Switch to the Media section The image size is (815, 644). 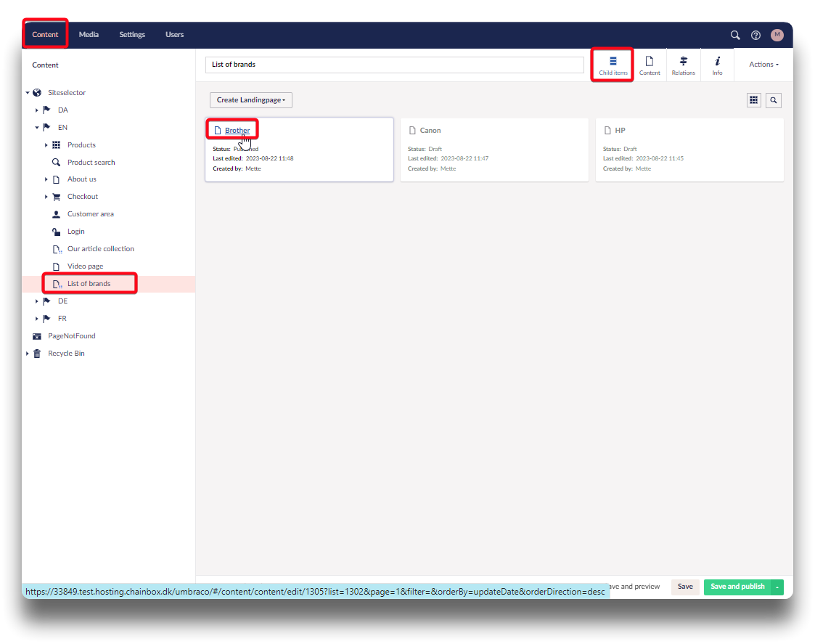(89, 35)
